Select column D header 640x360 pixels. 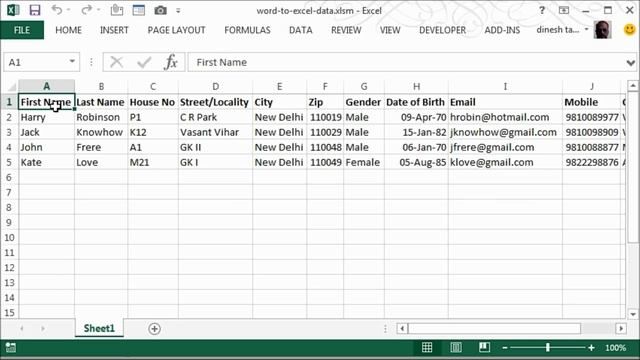[215, 87]
